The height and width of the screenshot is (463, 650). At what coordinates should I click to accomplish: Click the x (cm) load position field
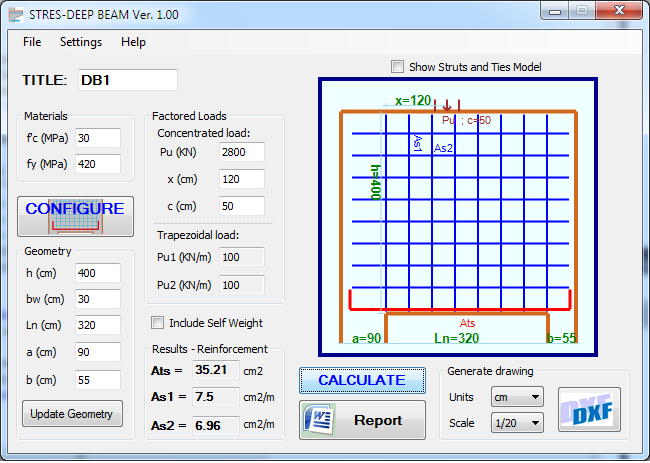pos(242,179)
